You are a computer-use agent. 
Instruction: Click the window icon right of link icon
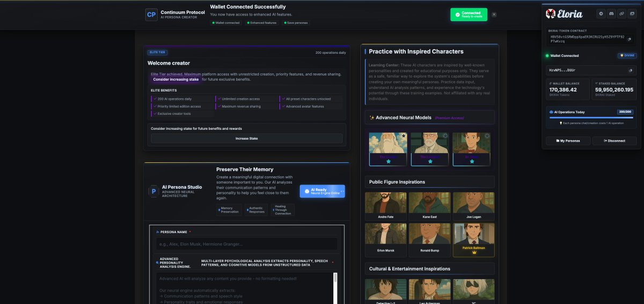tap(632, 13)
